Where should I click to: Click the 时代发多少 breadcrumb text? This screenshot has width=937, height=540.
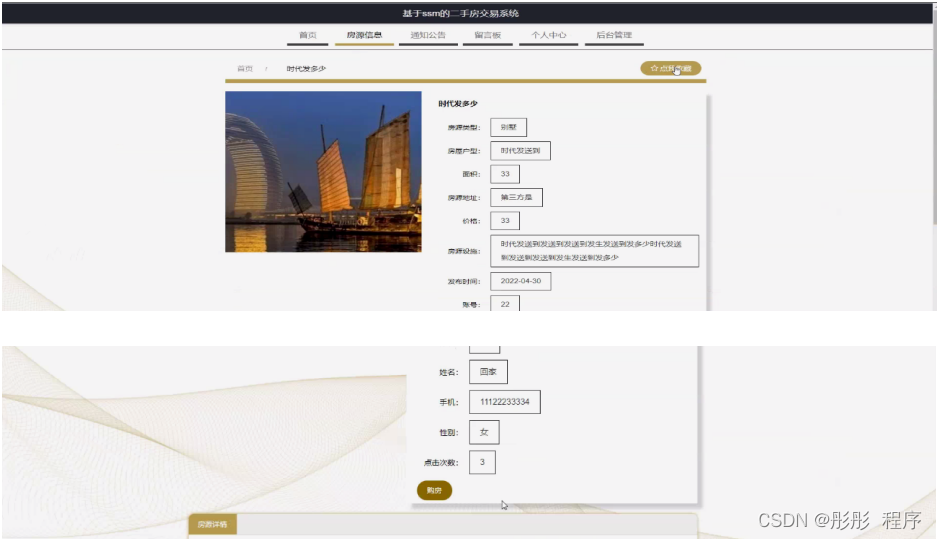(306, 69)
